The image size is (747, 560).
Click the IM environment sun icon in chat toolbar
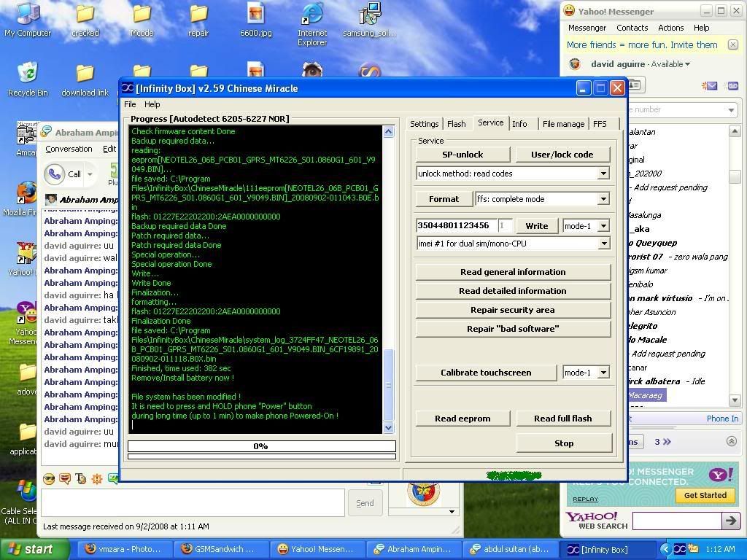97,478
